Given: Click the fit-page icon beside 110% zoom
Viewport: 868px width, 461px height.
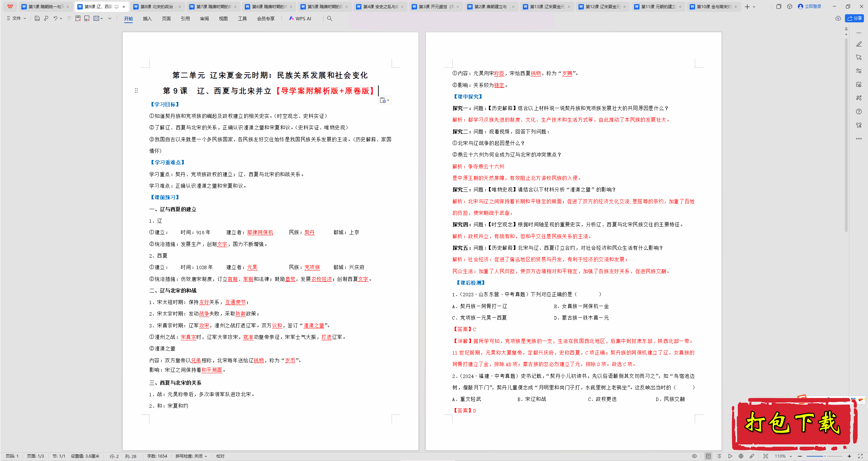Looking at the screenshot, I should (x=766, y=456).
